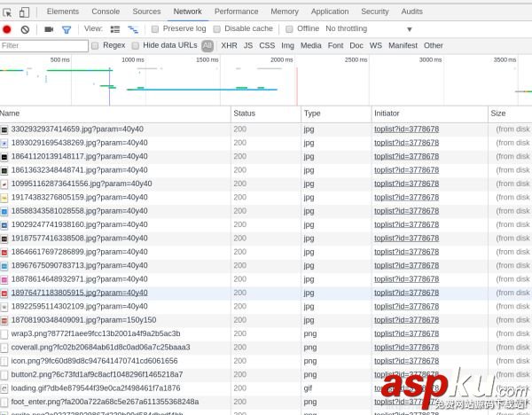Capture screenshots with the camera icon
The height and width of the screenshot is (415, 532).
coord(49,29)
